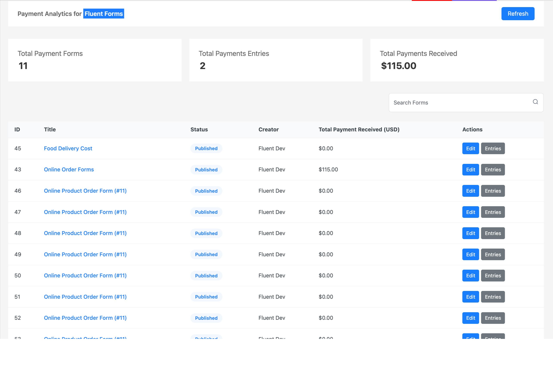View Entries for Food Delivery Cost
The width and height of the screenshot is (553, 392).
point(493,148)
